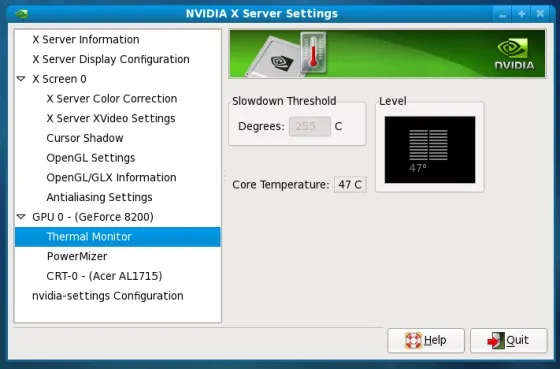Select CRT-0 - (Acer AL1715) display
560x369 pixels.
click(x=104, y=276)
